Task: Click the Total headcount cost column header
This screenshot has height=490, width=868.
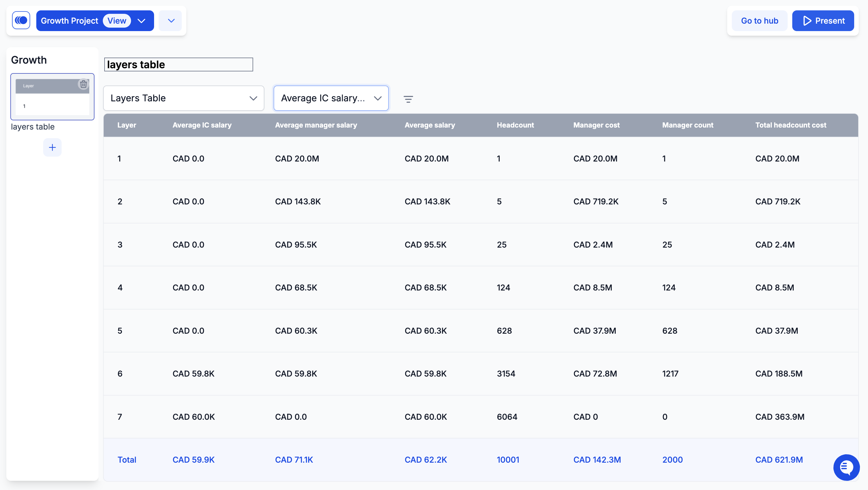Action: pyautogui.click(x=791, y=125)
